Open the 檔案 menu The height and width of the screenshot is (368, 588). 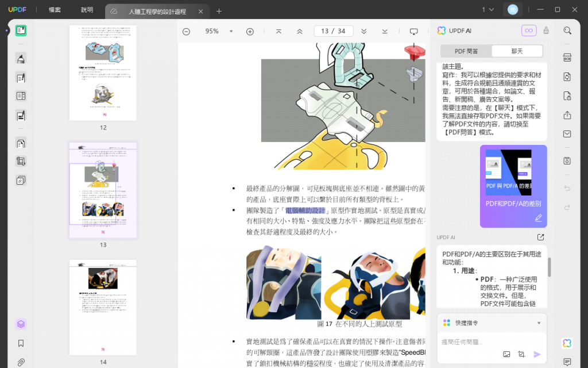click(x=55, y=10)
